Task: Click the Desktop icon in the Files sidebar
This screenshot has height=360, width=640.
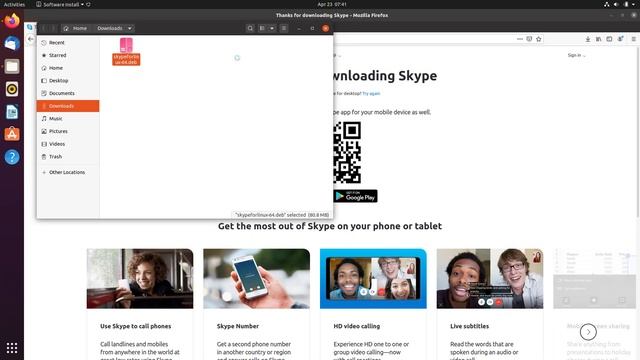Action: (x=44, y=80)
